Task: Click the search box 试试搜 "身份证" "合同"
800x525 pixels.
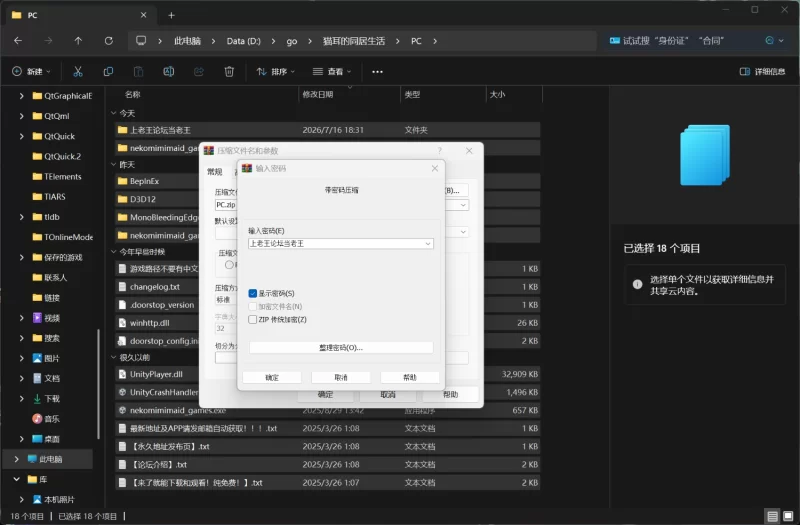Action: (x=673, y=41)
